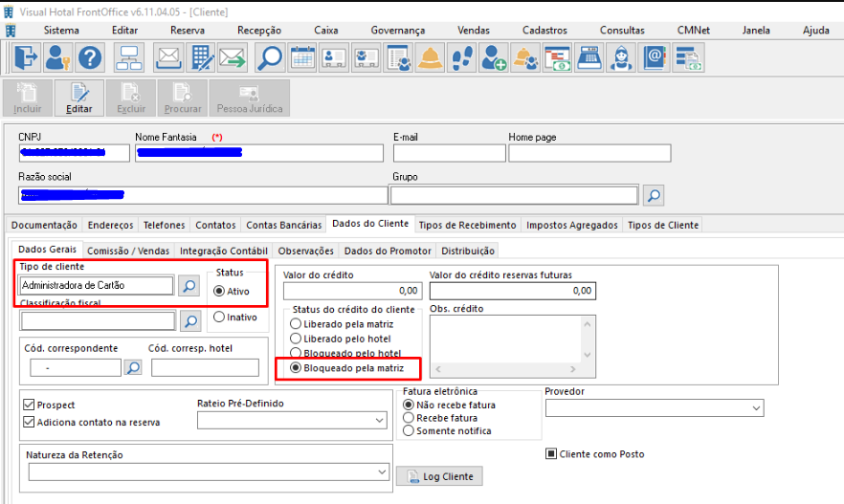Select Liberado pela matriz credit status
This screenshot has height=504, width=844.
point(296,324)
